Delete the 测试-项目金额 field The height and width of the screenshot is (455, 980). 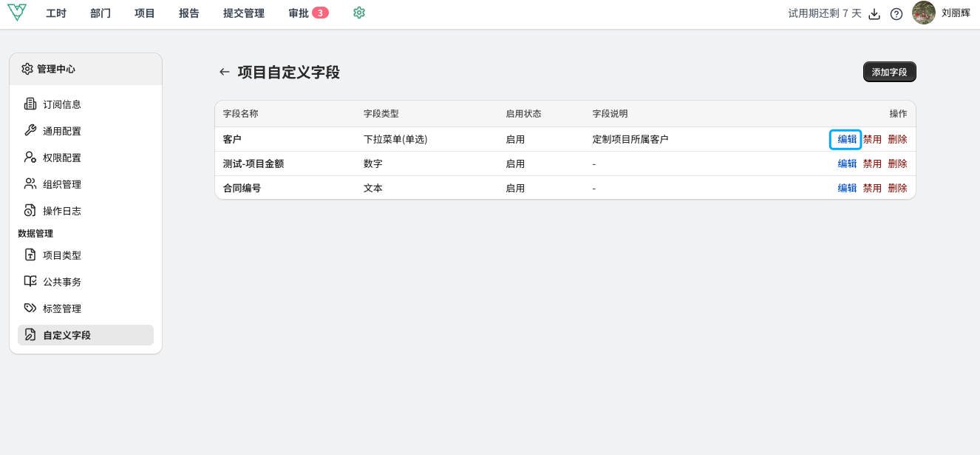897,164
